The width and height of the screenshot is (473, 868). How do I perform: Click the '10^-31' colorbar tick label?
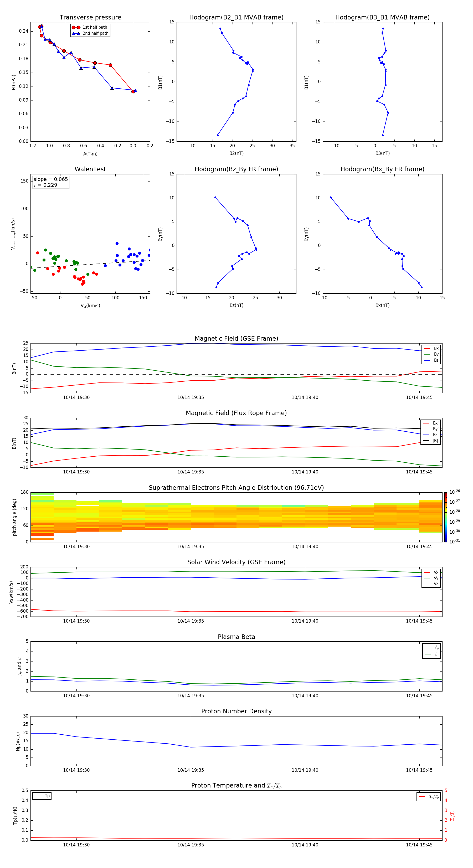(455, 542)
